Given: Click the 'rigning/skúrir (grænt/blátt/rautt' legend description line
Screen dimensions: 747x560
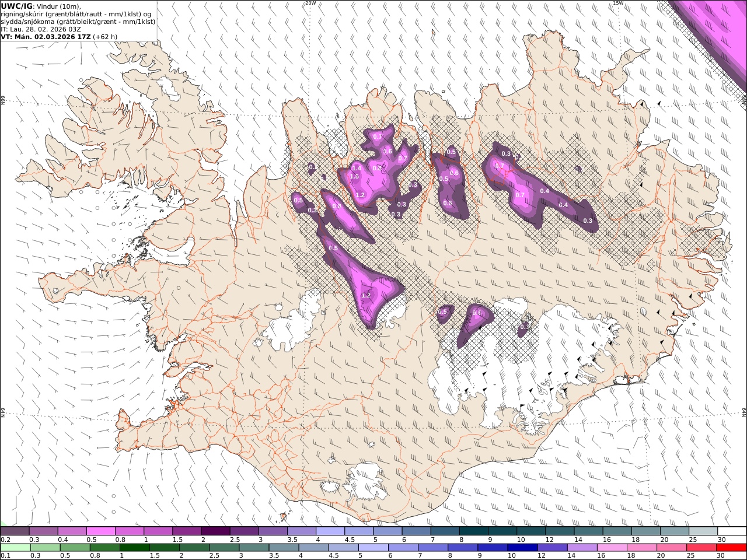Looking at the screenshot, I should (76, 14).
